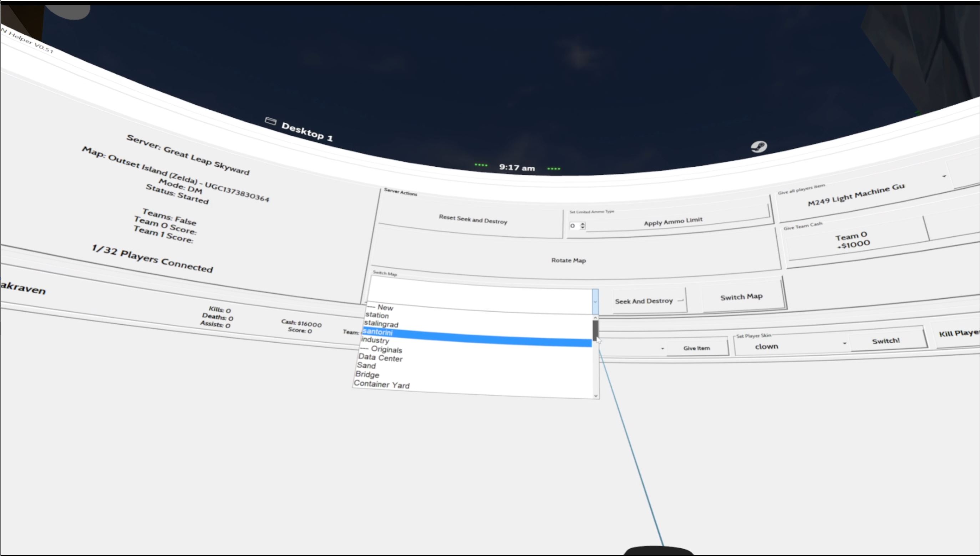
Task: Click the right controller status indicator dots
Action: point(554,168)
